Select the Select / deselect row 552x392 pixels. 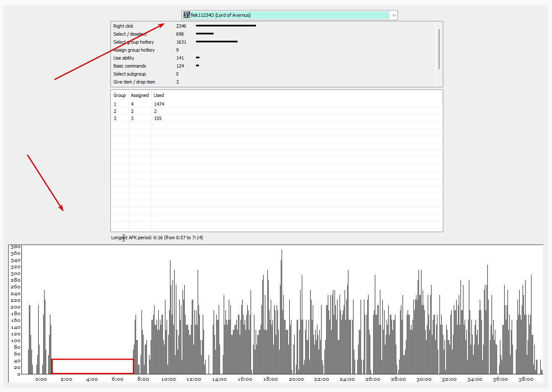[273, 34]
